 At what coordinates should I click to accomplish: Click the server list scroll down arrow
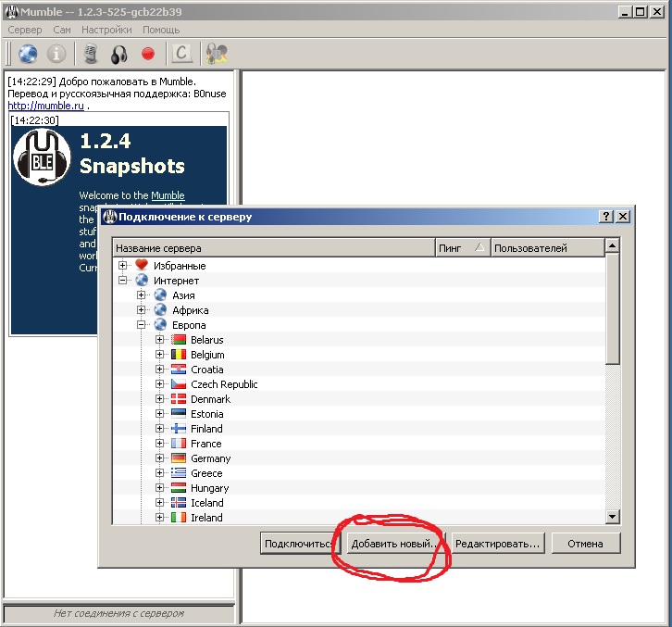(613, 517)
